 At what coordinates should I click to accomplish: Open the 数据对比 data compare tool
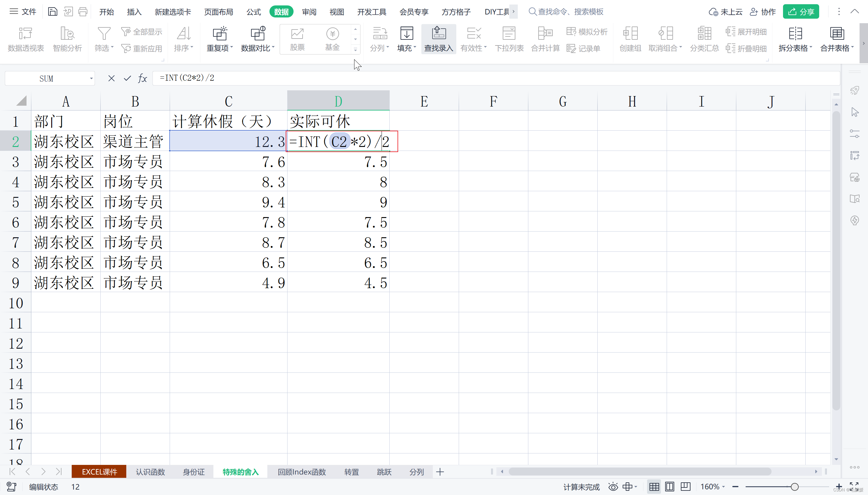coord(258,39)
